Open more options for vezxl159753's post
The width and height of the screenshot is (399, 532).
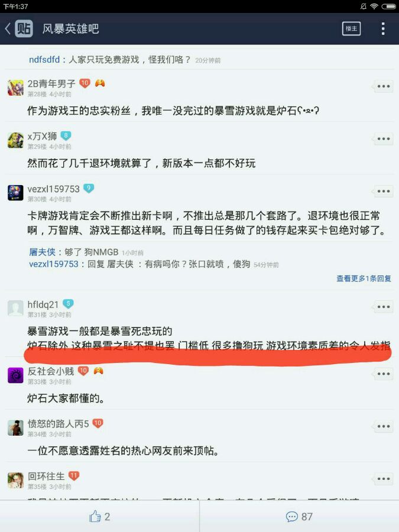coord(384,192)
